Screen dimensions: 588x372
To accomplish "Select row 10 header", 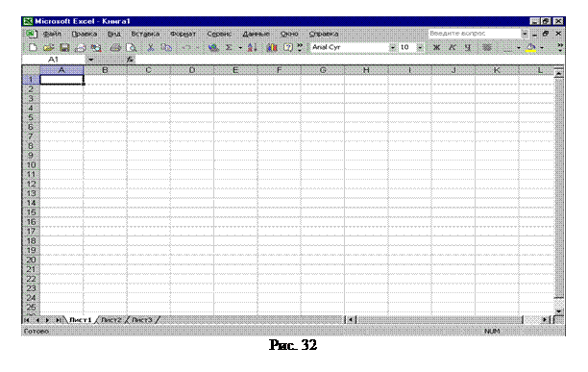I will click(31, 165).
